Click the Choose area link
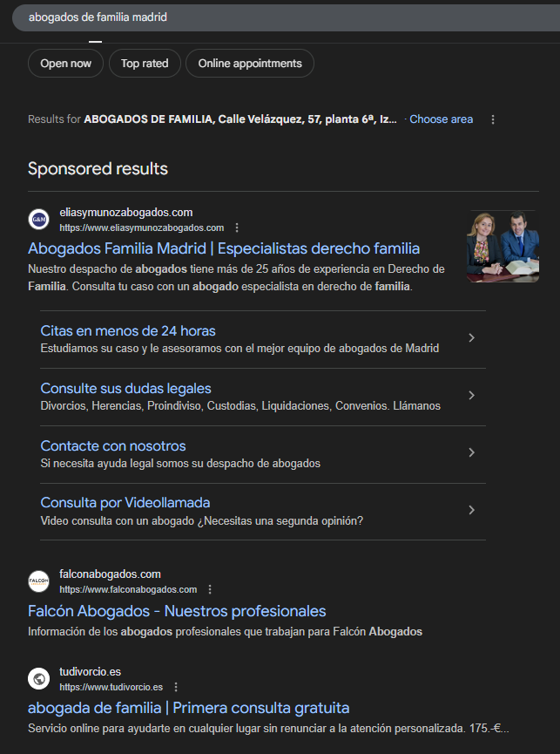The image size is (560, 754). 441,119
